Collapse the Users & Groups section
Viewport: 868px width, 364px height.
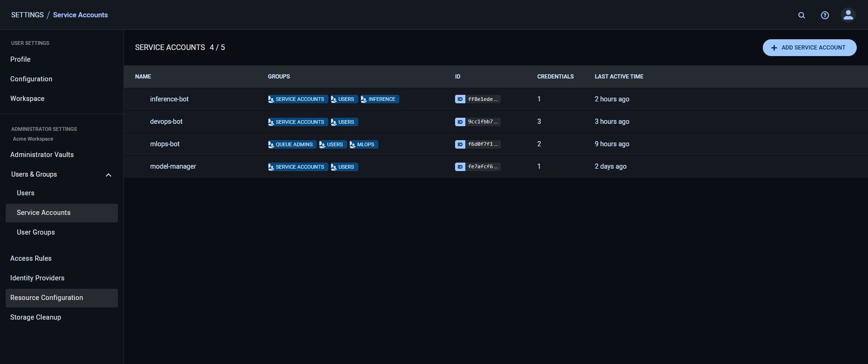coord(108,175)
